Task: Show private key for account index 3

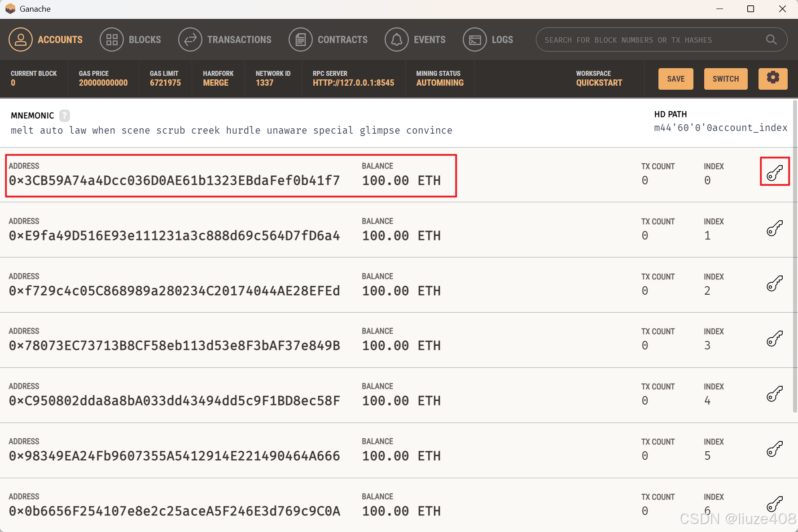Action: pos(775,339)
